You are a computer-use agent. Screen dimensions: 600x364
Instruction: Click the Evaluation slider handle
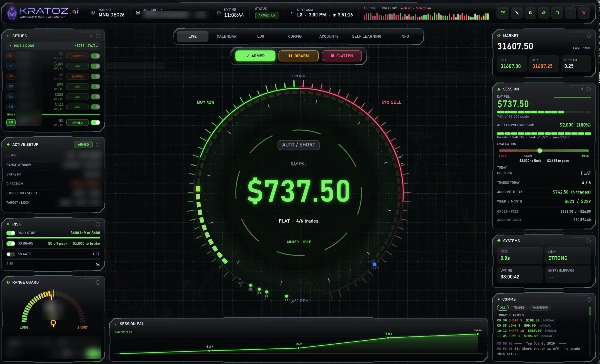point(539,151)
